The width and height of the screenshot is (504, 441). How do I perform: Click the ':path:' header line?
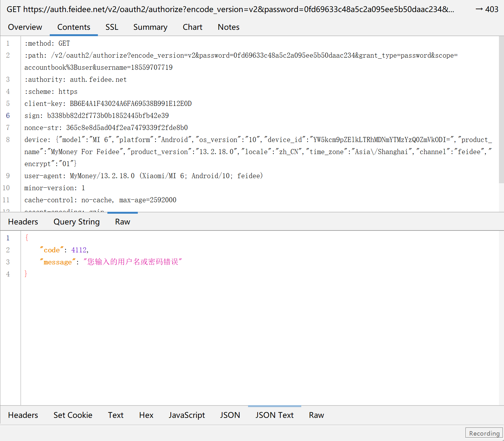[x=241, y=55]
